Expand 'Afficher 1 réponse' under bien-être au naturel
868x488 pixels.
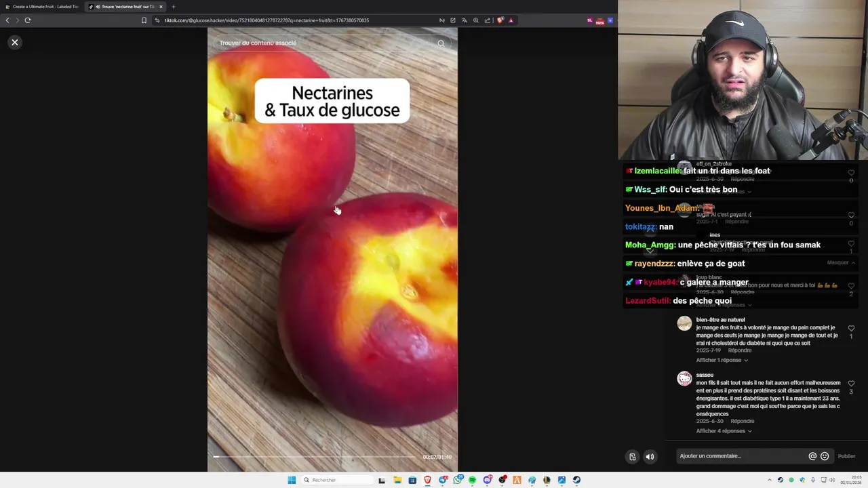pyautogui.click(x=722, y=360)
